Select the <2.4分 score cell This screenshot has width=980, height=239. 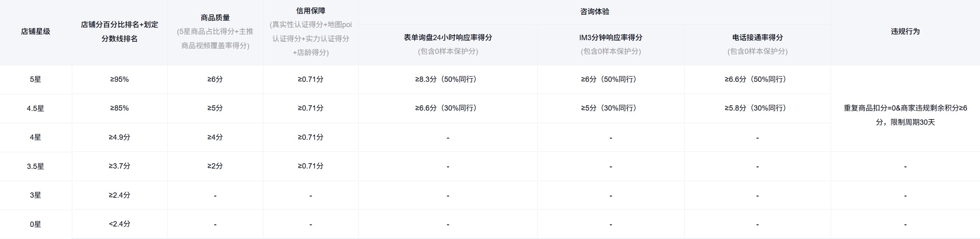point(119,224)
